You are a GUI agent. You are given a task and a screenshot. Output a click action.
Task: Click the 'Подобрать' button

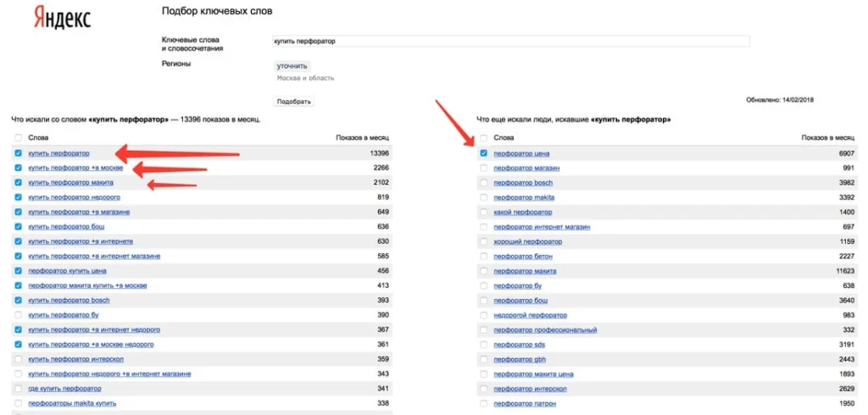click(x=294, y=102)
